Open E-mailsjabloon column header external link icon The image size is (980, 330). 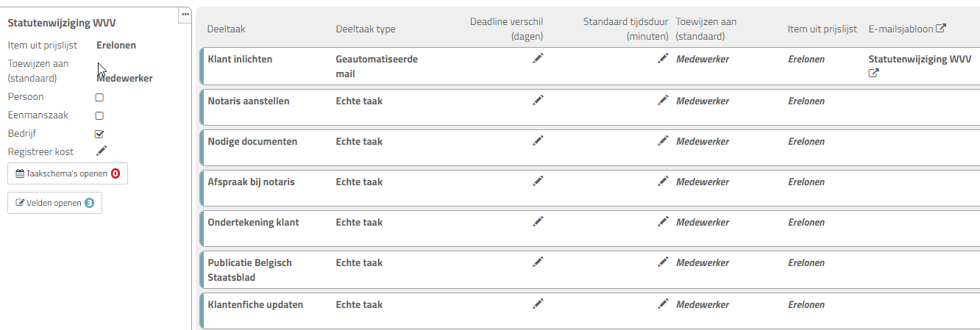point(940,29)
